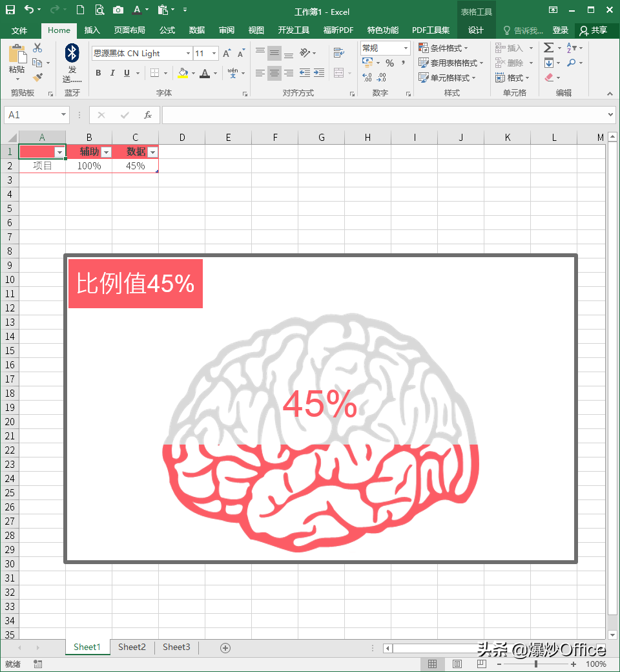Open the 设计 Design tab
620x672 pixels.
click(475, 30)
